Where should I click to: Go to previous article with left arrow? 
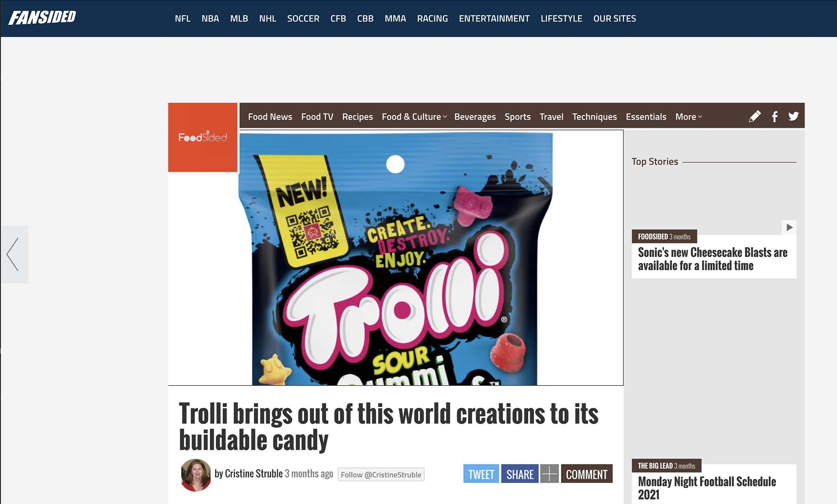(x=14, y=254)
